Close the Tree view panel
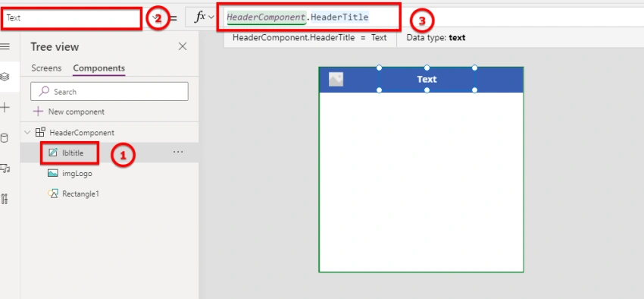This screenshot has height=299, width=644. coord(183,46)
